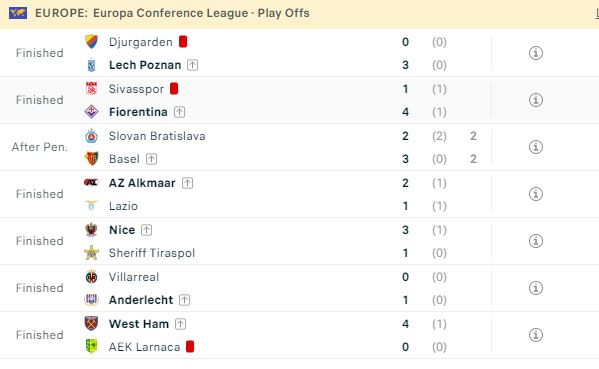Click the advancing arrow icon beside Lech Poznan
This screenshot has width=599, height=369.
tap(193, 65)
